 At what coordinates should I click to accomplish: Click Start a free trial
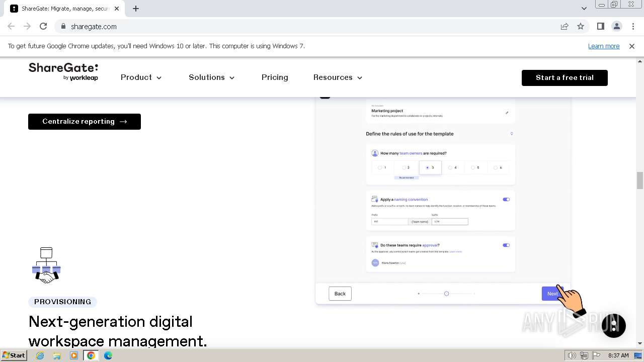565,77
